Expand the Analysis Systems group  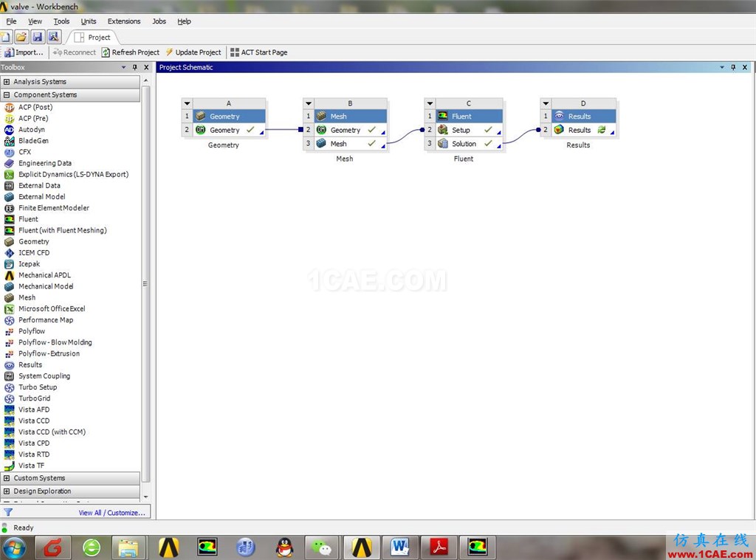click(x=7, y=82)
